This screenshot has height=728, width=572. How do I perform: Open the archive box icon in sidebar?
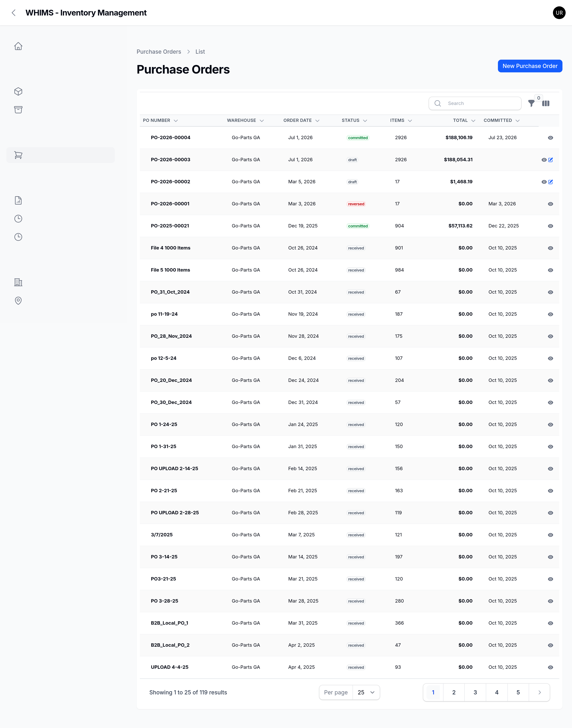18,110
